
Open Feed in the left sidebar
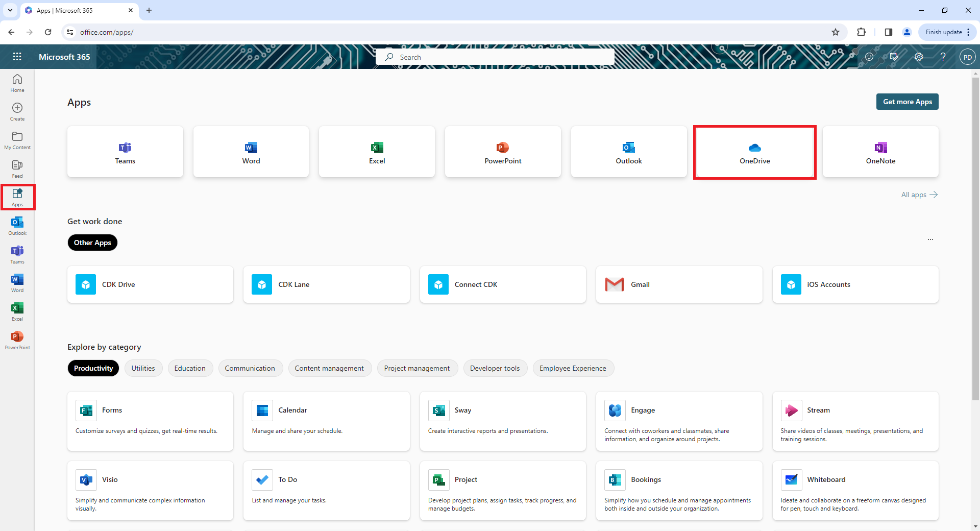(x=17, y=168)
